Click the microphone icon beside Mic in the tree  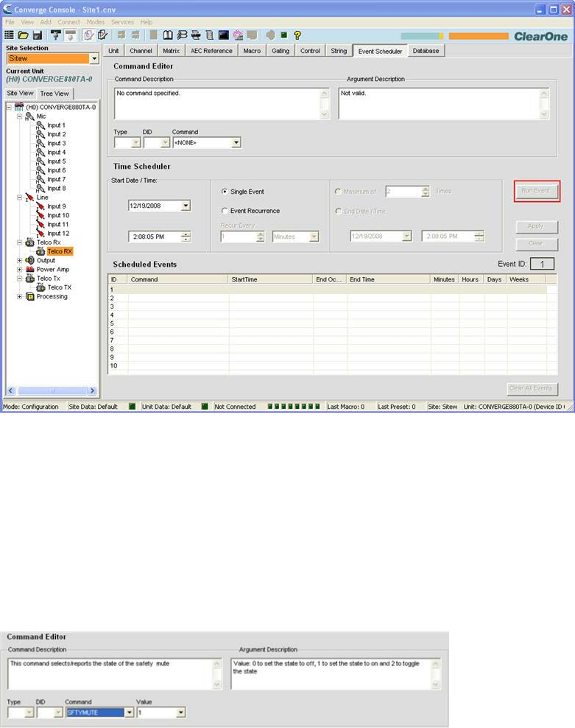(29, 116)
